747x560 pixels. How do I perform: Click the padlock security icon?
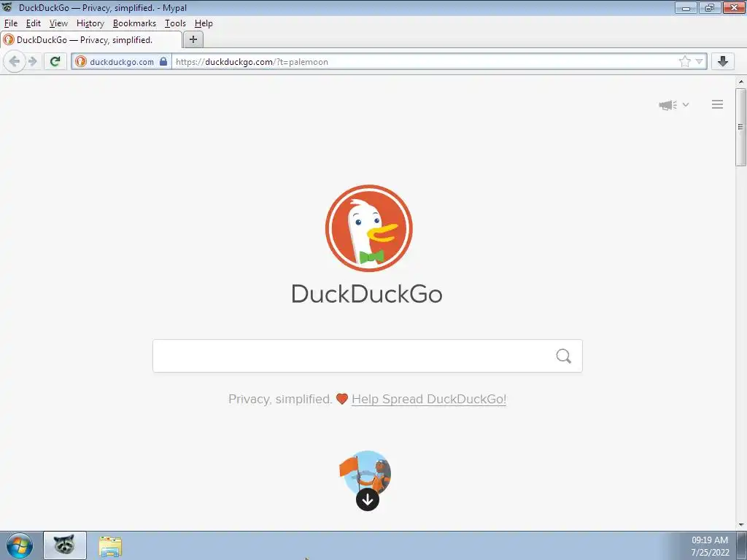tap(163, 61)
